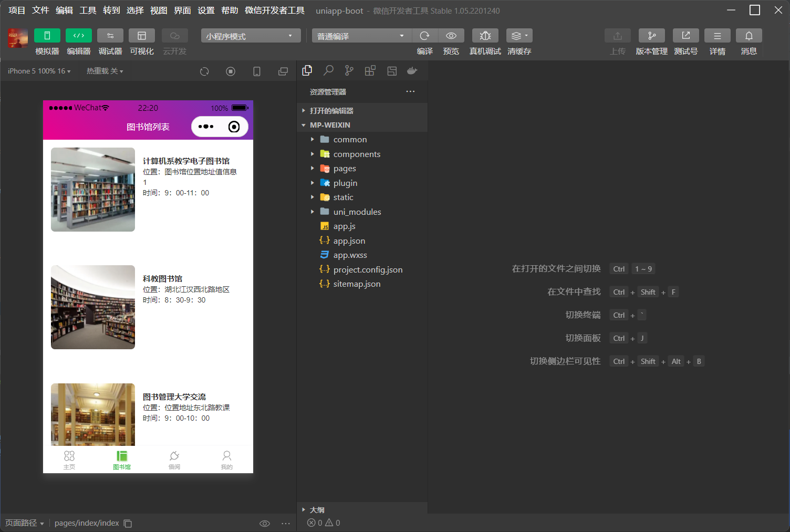The image size is (790, 532).
Task: Open the 小程序模式 mode dropdown
Action: click(x=251, y=36)
